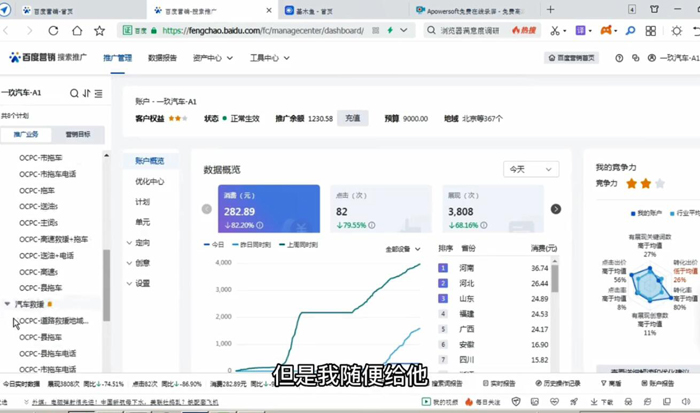Toggle the 昨日同时刻 legend line
700x413 pixels.
click(254, 245)
